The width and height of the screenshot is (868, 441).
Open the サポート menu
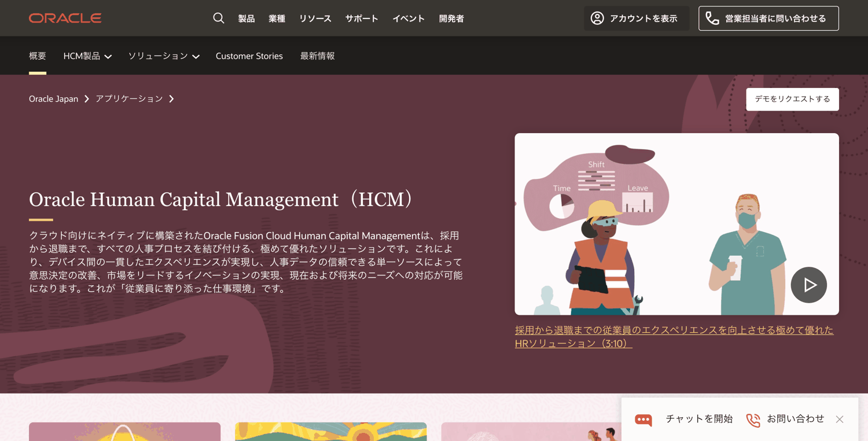pos(362,19)
